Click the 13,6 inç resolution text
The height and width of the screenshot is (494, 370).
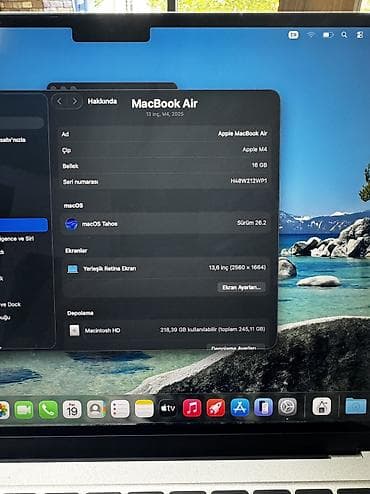point(237,268)
